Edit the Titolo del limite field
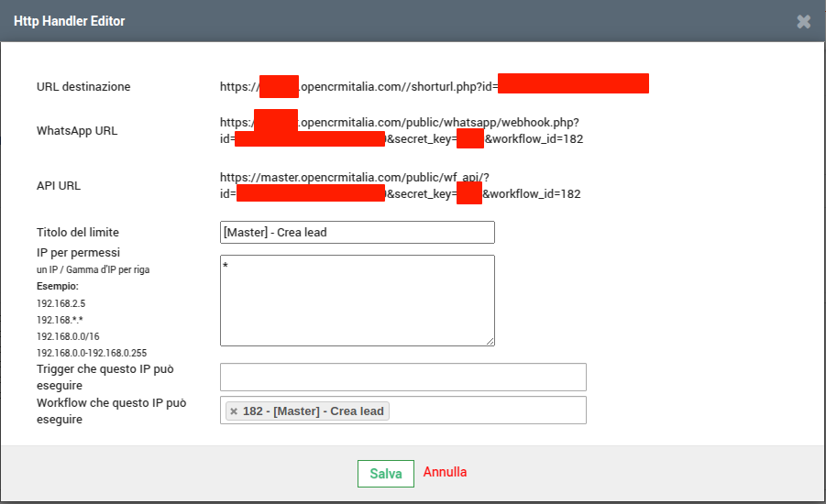 pyautogui.click(x=358, y=232)
